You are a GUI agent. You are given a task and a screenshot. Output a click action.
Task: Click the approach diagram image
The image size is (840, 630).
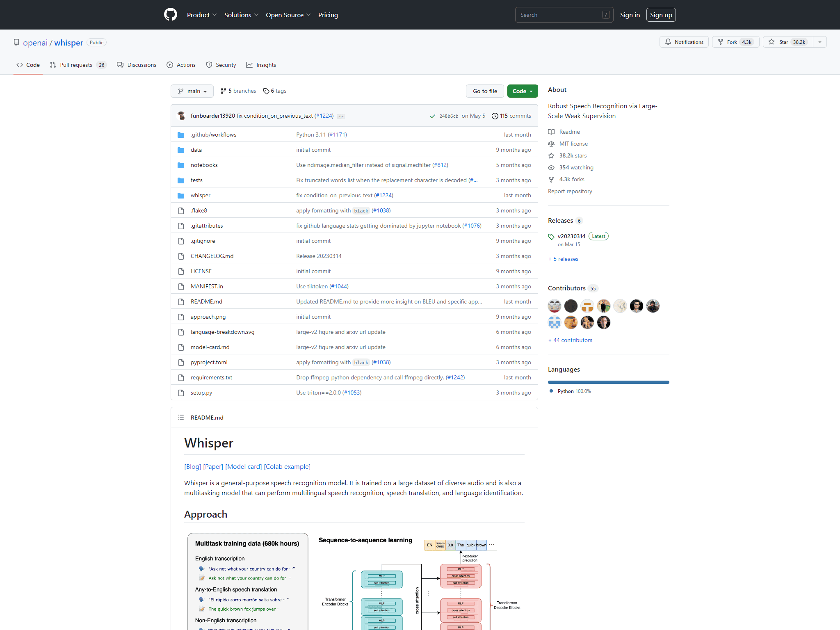click(x=354, y=580)
